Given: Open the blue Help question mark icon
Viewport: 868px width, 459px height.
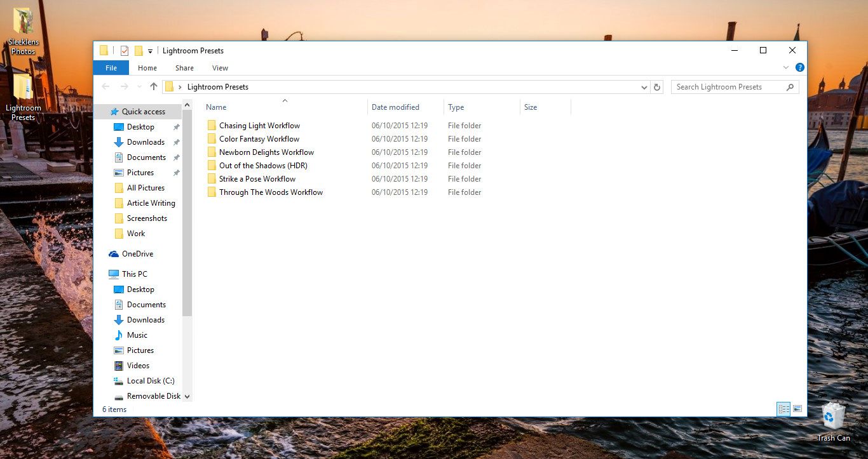Looking at the screenshot, I should pyautogui.click(x=799, y=67).
